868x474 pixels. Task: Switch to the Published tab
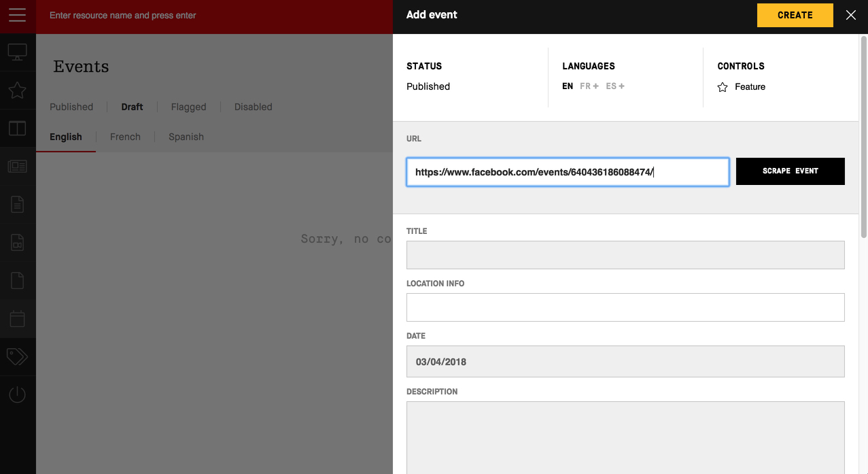coord(71,107)
